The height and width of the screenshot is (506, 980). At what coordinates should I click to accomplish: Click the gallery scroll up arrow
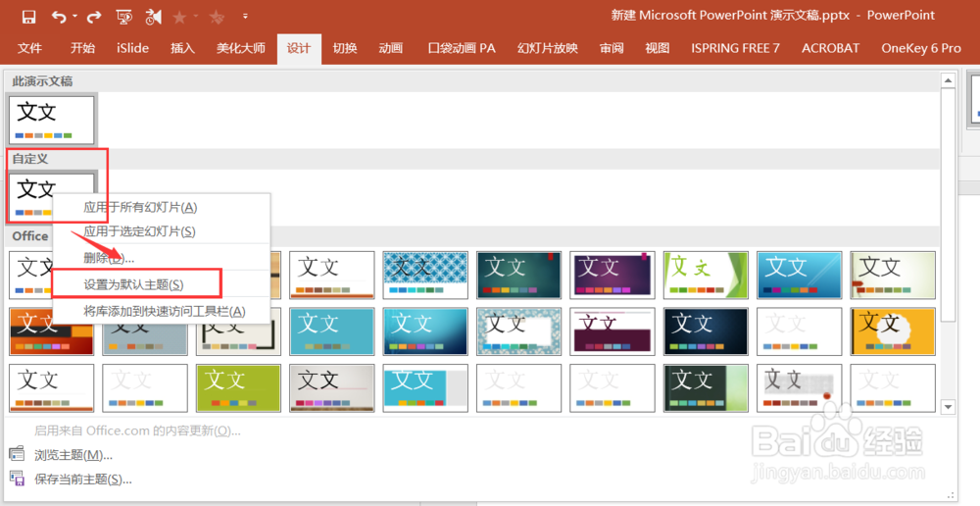tap(948, 80)
